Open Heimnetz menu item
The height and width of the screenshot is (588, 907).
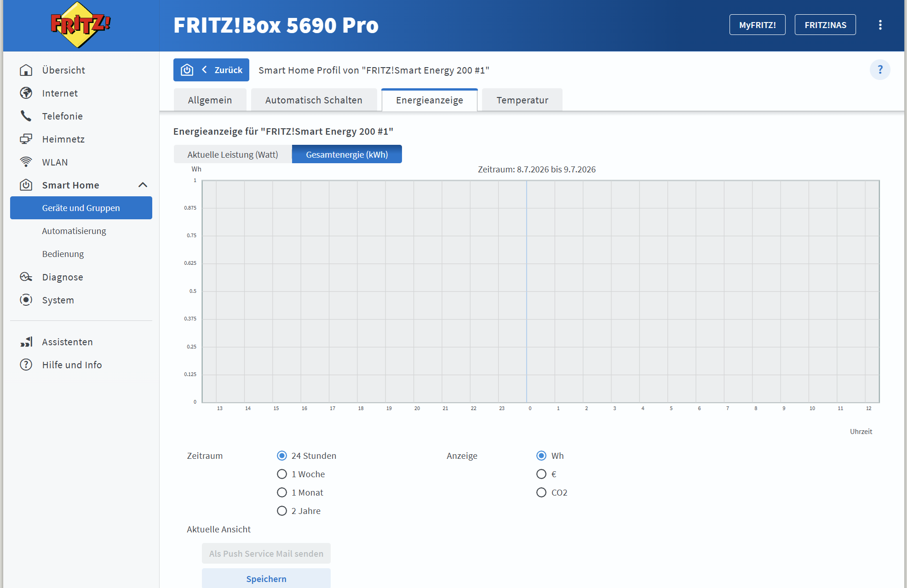click(x=81, y=139)
